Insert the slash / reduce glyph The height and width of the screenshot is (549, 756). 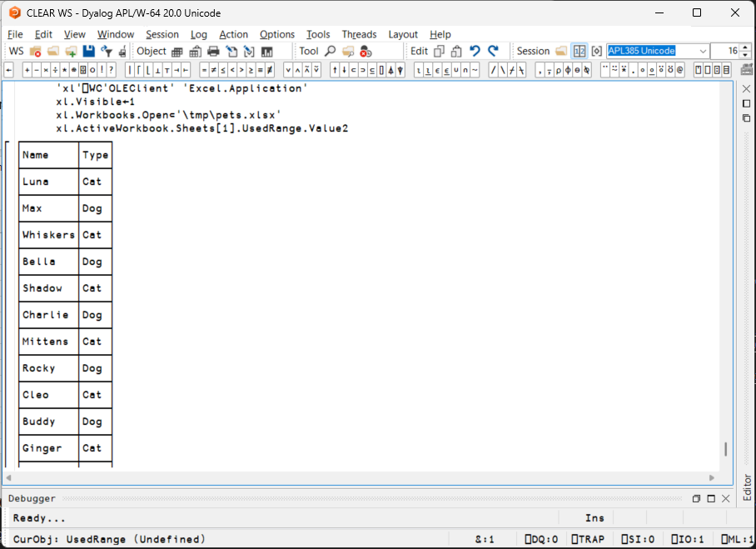coord(493,71)
